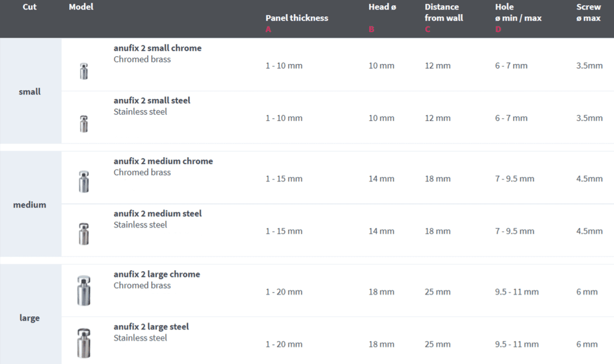Open the anufix 2 large chrome title
The image size is (614, 364).
[x=157, y=275]
